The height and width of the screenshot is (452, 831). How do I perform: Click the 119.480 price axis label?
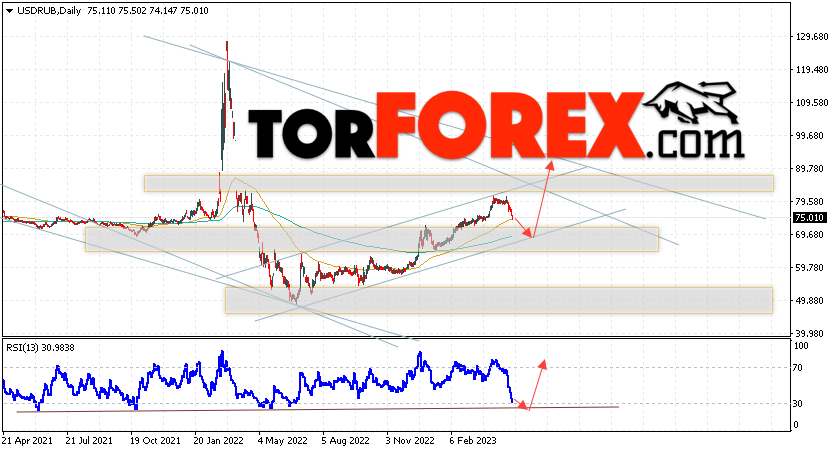pyautogui.click(x=811, y=69)
